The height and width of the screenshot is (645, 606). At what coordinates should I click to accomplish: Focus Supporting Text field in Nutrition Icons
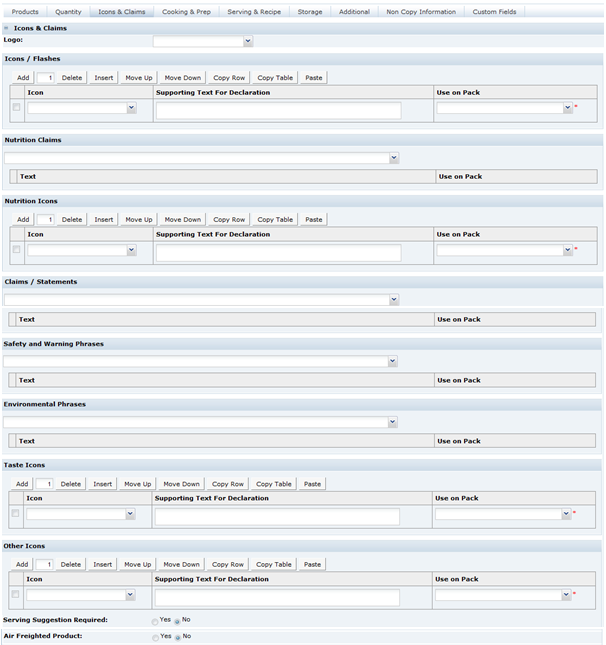coord(279,253)
